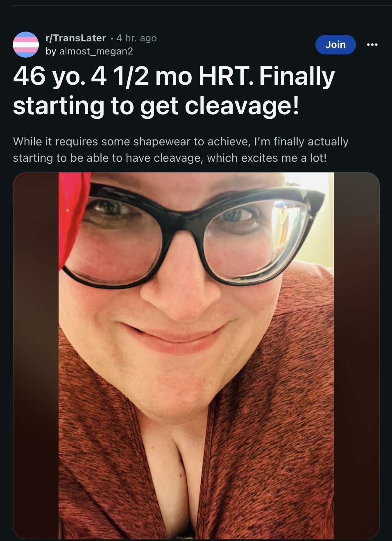
Task: Click the pink-blue-white flag avatar
Action: 26,44
